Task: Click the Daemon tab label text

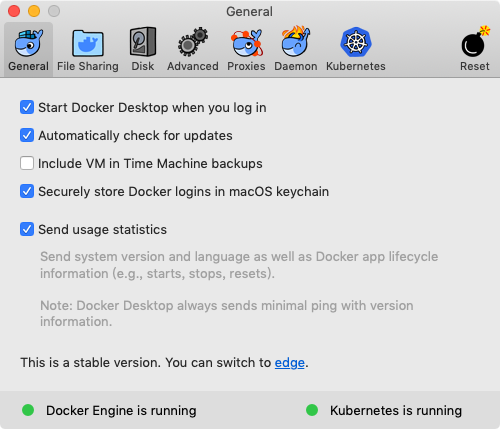Action: coord(296,66)
